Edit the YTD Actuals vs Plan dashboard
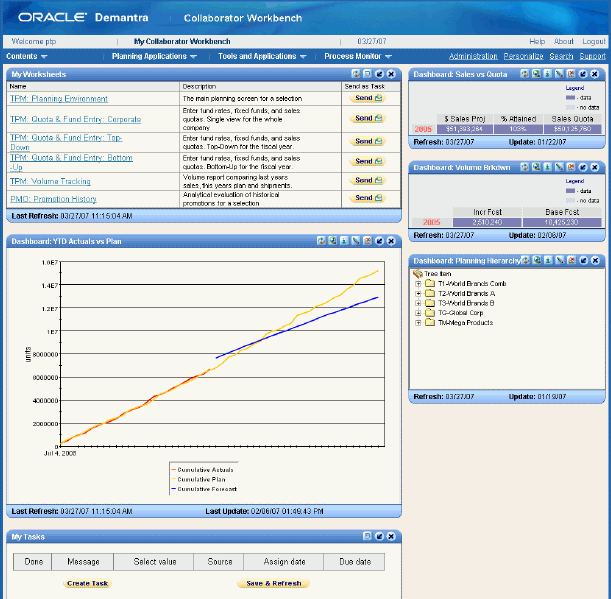 pyautogui.click(x=356, y=241)
